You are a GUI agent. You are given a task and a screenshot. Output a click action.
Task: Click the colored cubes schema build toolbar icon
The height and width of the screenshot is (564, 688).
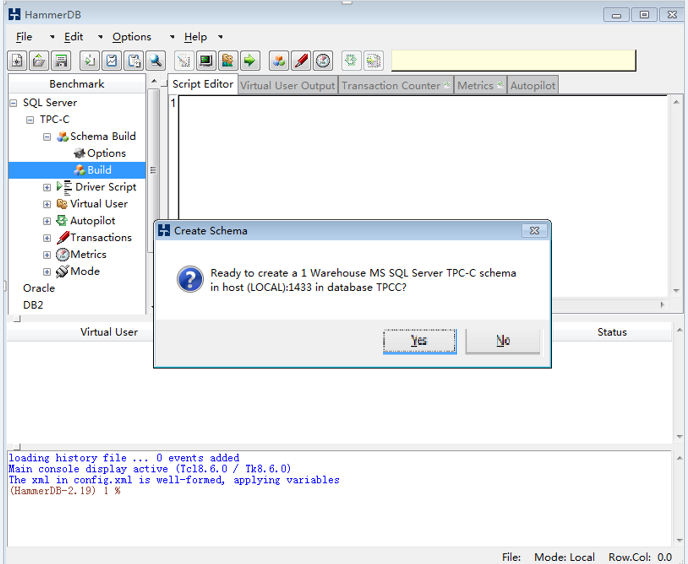(x=279, y=61)
